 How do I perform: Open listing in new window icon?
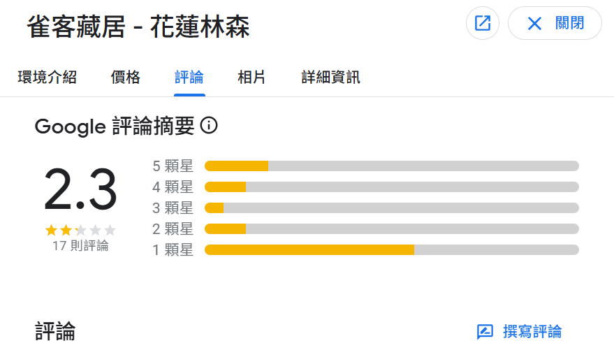pos(483,23)
